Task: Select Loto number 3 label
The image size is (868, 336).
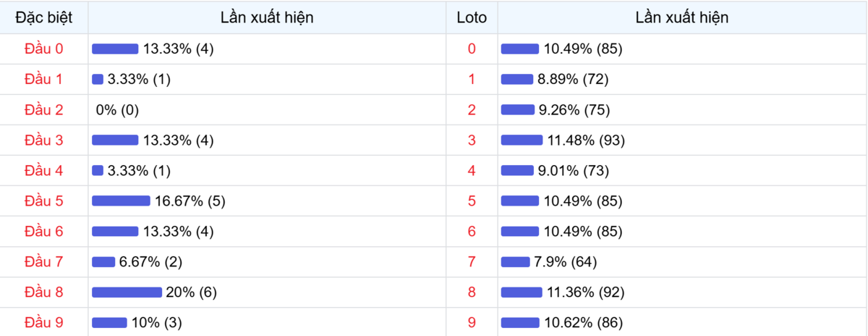Action: coord(472,140)
